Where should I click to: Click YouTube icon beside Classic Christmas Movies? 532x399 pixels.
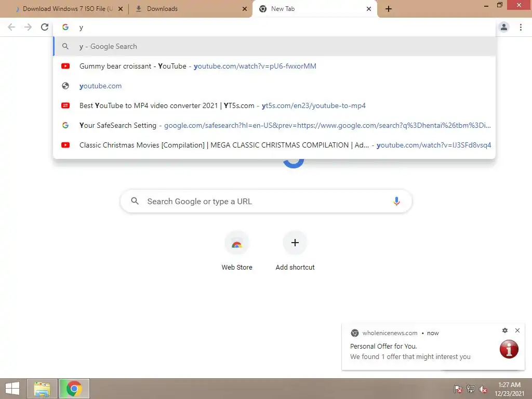pos(65,145)
